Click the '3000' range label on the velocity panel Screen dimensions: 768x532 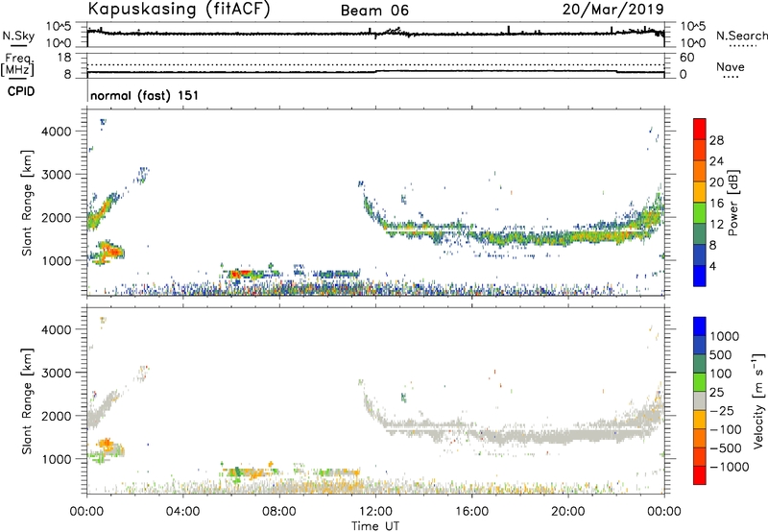tap(56, 373)
